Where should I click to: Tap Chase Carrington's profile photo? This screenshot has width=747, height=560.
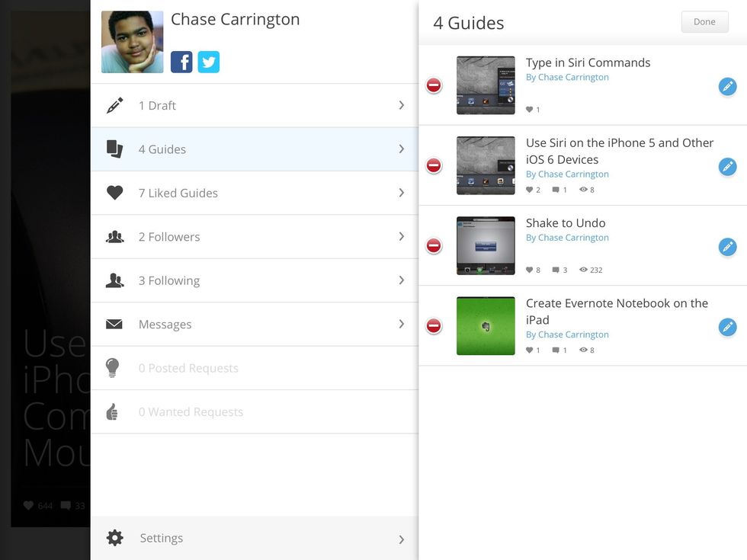[132, 42]
